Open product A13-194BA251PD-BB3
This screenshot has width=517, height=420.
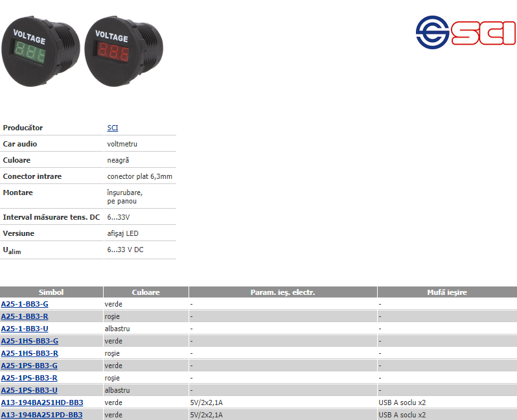point(42,415)
